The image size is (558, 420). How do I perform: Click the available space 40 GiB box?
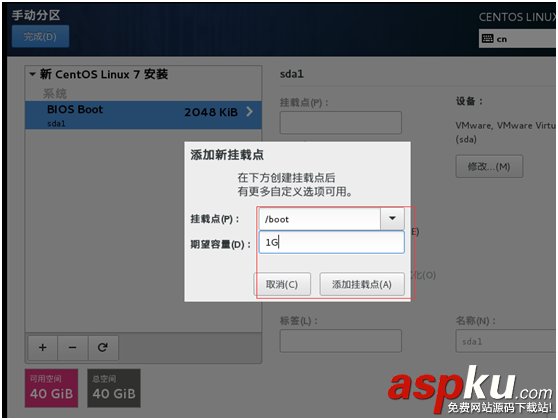tap(51, 388)
